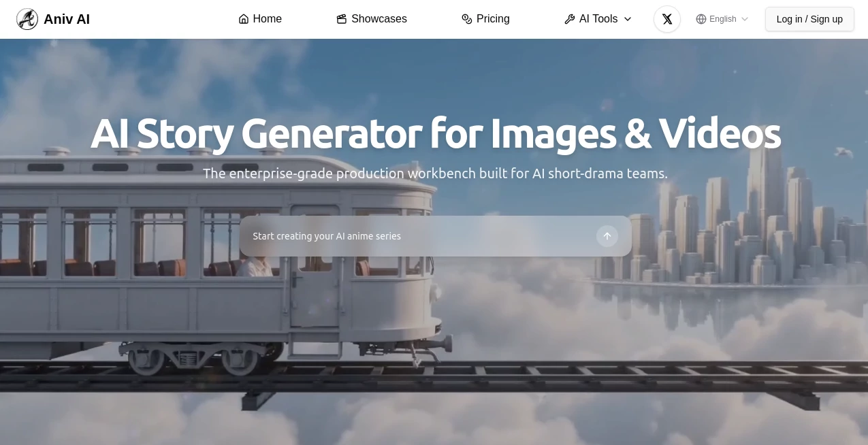This screenshot has width=868, height=445.
Task: Submit the prompt with the arrow button
Action: (x=607, y=236)
